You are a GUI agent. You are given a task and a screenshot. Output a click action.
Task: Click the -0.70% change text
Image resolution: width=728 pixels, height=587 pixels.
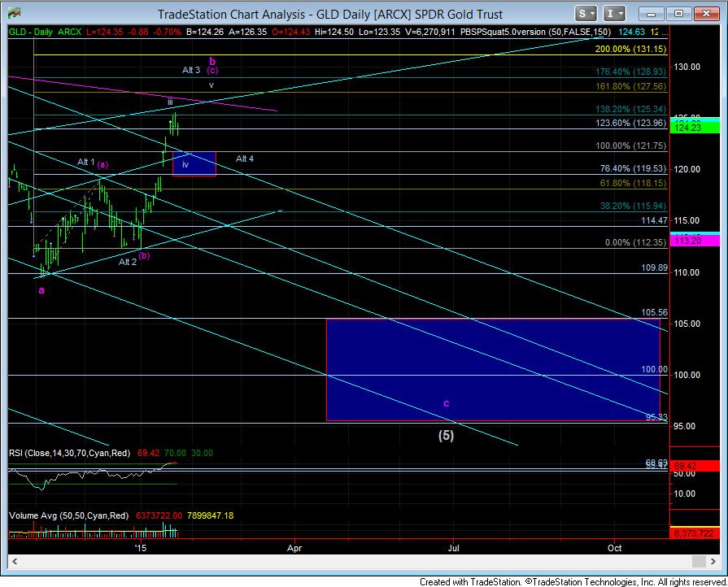(167, 32)
